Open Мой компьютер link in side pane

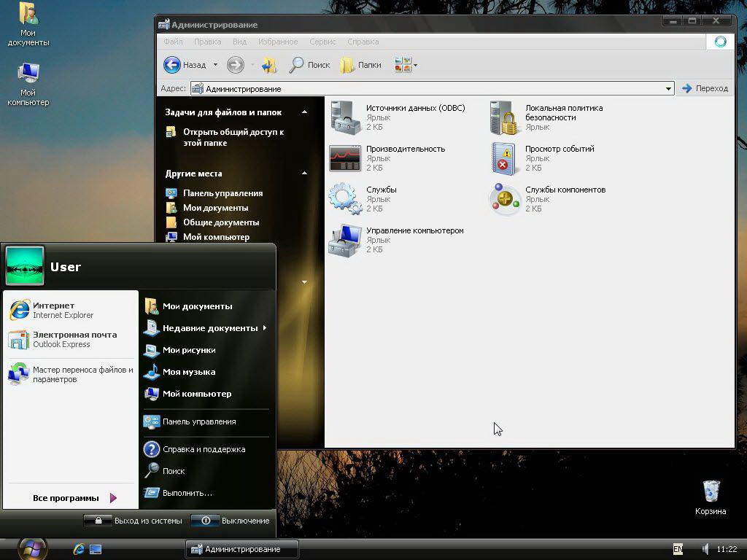(216, 237)
